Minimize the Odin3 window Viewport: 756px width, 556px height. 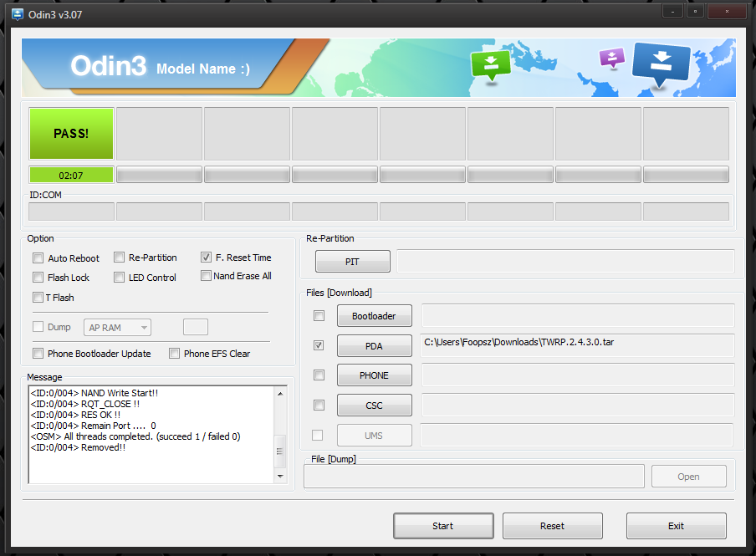(672, 11)
